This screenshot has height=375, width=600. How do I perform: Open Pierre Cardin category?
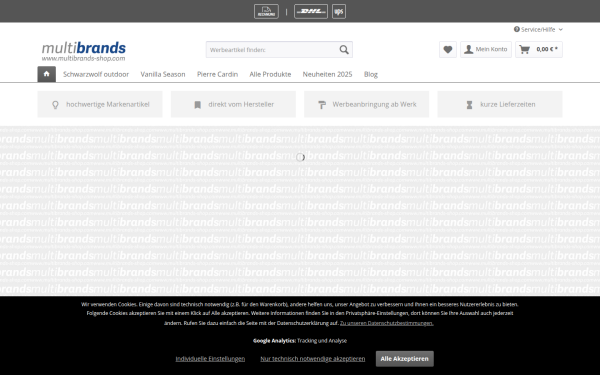tap(217, 74)
